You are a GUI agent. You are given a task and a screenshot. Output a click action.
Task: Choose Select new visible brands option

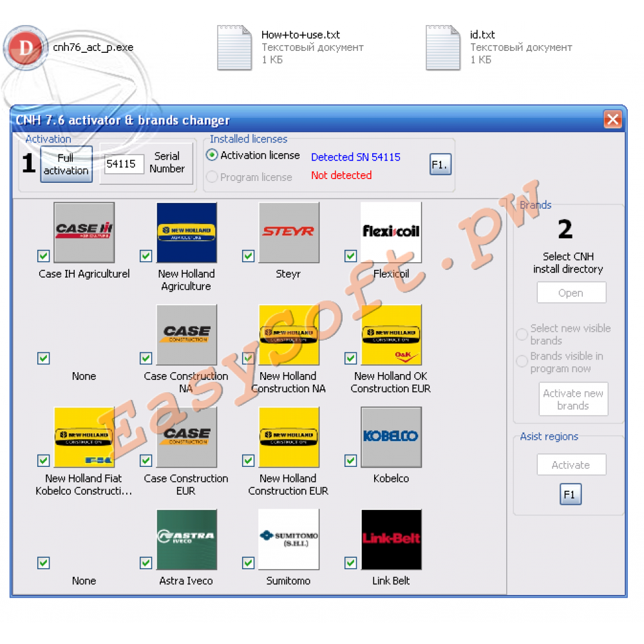[x=522, y=334]
